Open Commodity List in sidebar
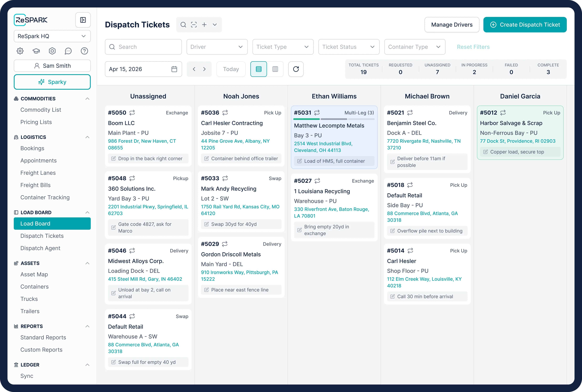Screen dimensions: 582x392 [41, 110]
